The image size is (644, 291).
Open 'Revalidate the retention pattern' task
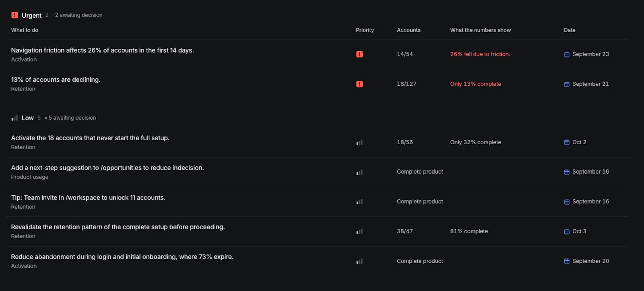click(118, 227)
